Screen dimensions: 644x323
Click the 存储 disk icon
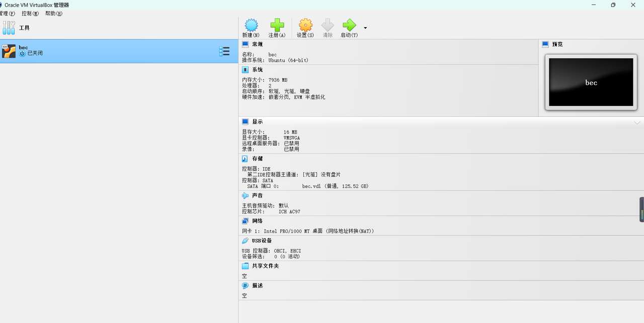click(246, 159)
